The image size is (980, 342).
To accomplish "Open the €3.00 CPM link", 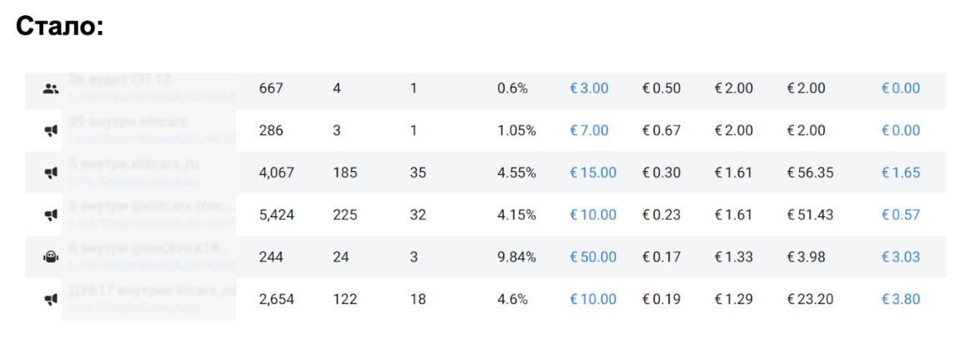I will coord(588,89).
